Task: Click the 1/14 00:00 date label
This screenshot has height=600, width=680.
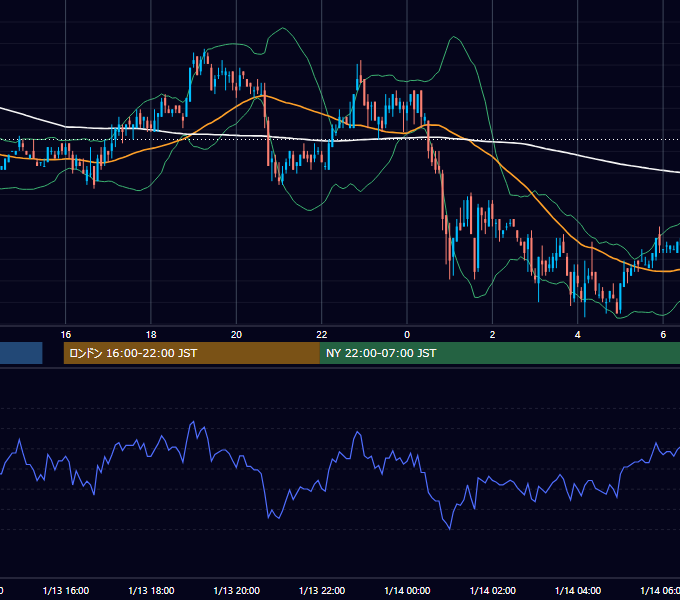Action: click(407, 590)
